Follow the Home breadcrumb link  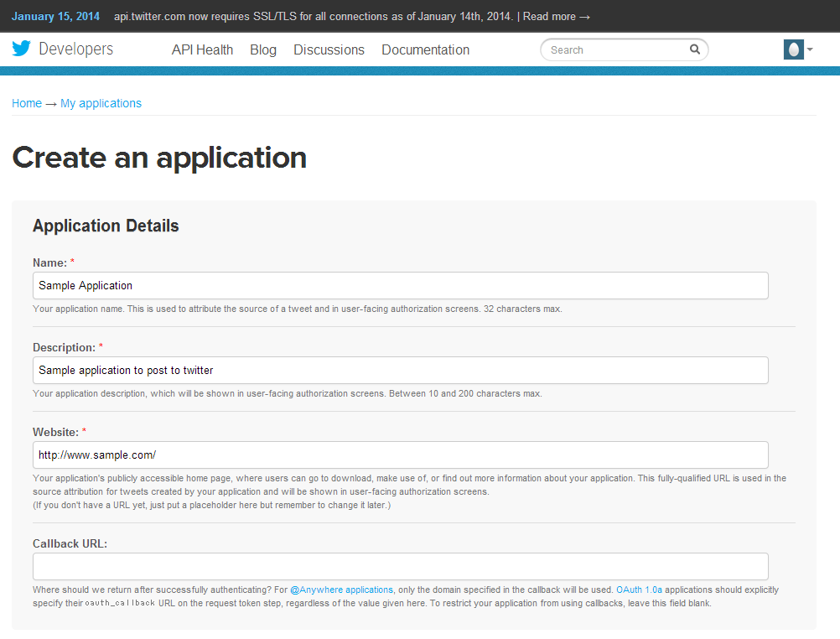[27, 103]
